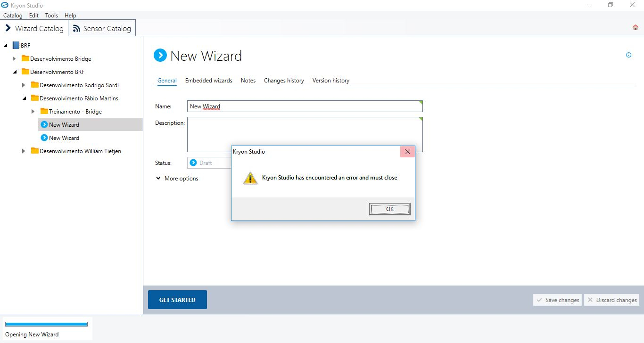This screenshot has width=644, height=343.
Task: Click the large wizard icon beside the heading
Action: 160,56
